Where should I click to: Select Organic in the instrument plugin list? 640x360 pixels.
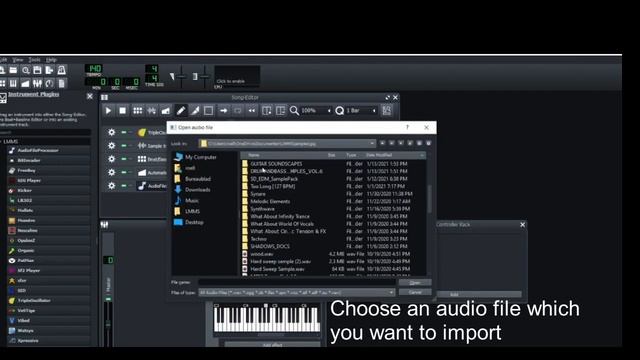pos(49,250)
